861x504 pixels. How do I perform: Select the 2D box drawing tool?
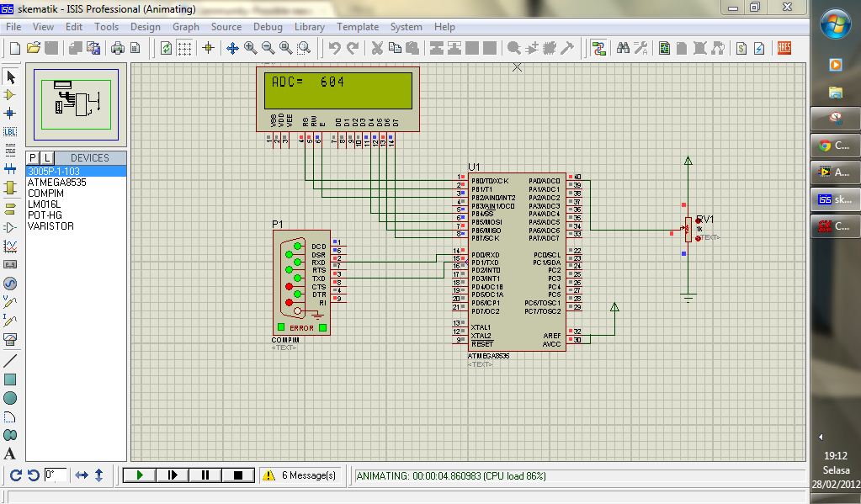point(10,379)
